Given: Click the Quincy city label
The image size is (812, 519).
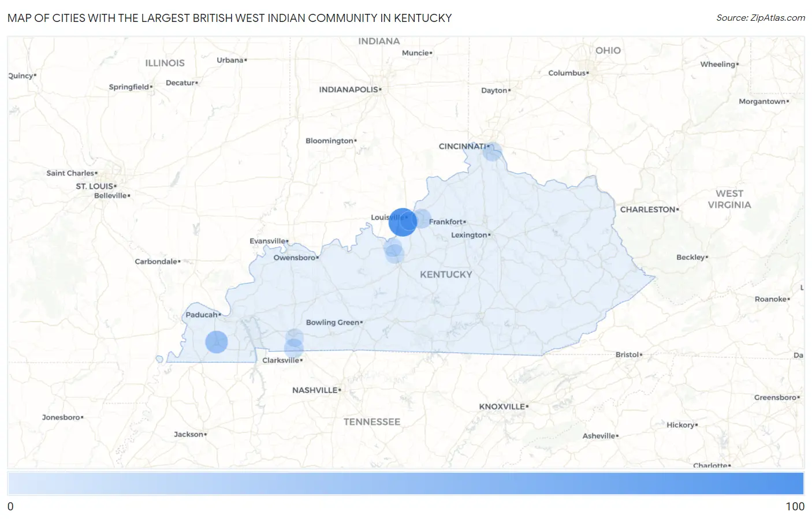Looking at the screenshot, I should click(x=21, y=76).
